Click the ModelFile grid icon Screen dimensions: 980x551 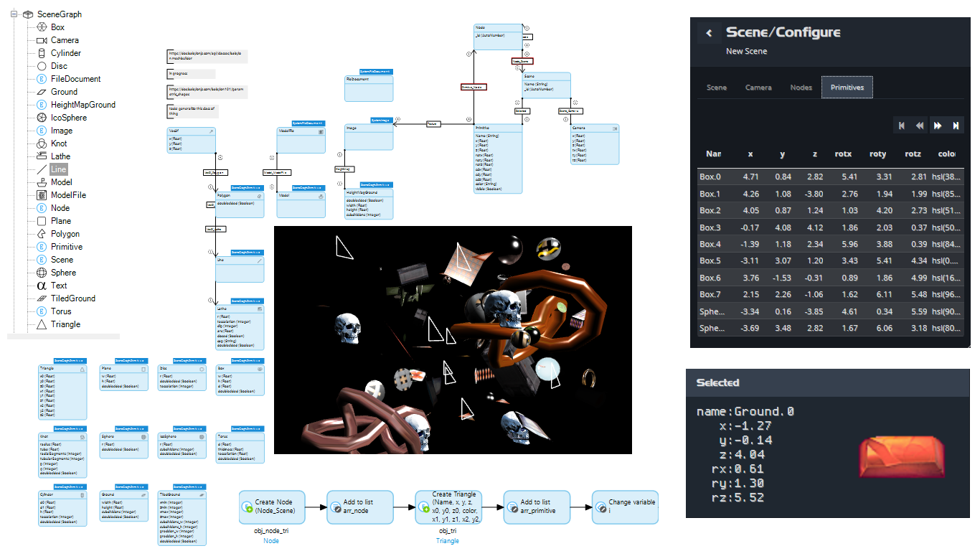pyautogui.click(x=42, y=195)
